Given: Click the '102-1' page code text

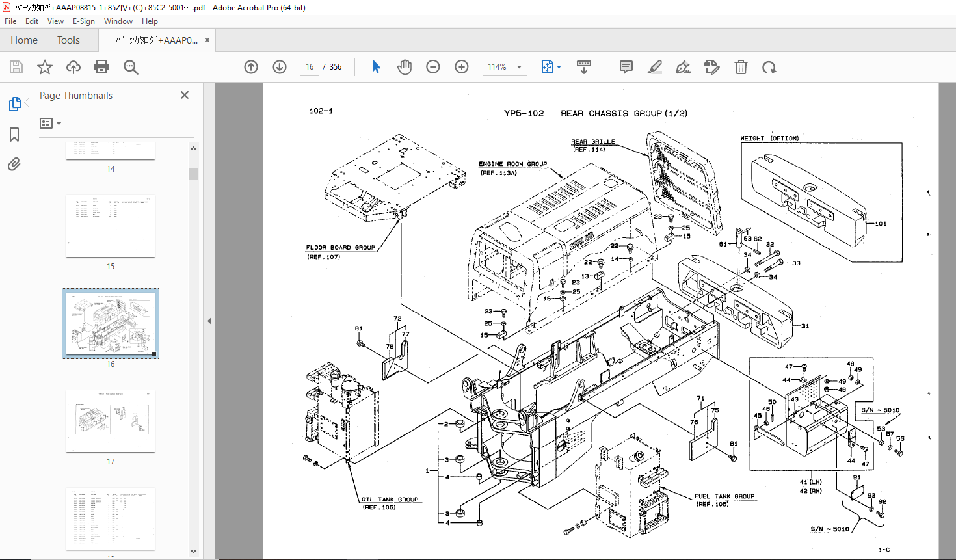Looking at the screenshot, I should pyautogui.click(x=321, y=111).
